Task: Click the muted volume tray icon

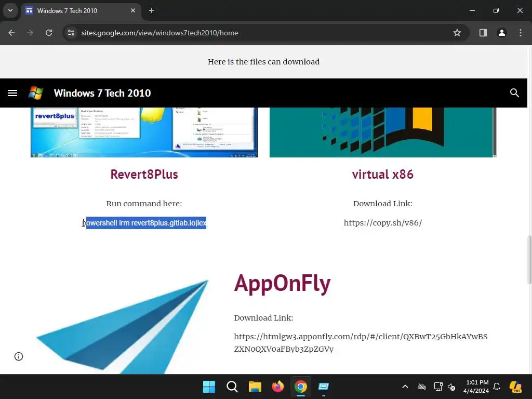Action: tap(451, 387)
